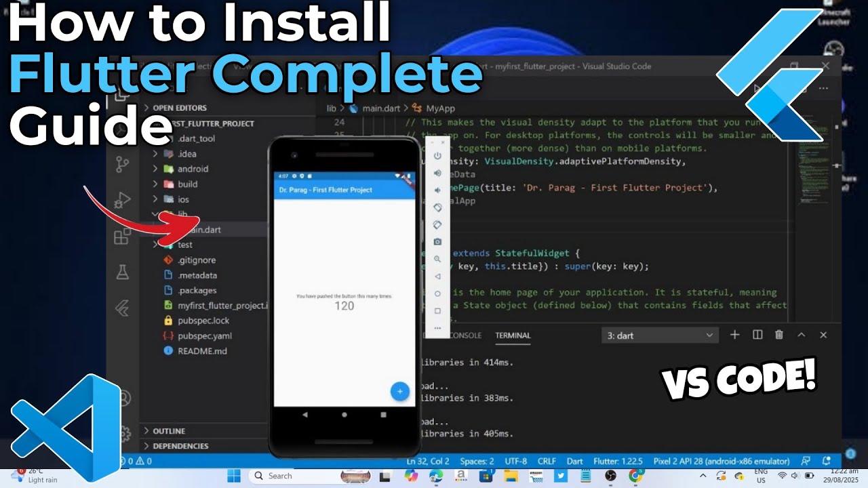Viewport: 868px width, 488px height.
Task: Open the Windows Start menu
Action: pos(233,476)
